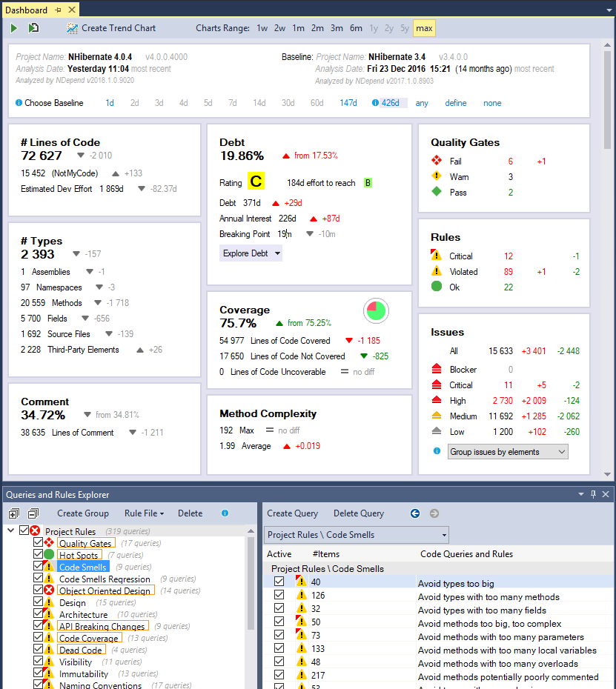This screenshot has height=689, width=616.
Task: Click the info icon beside Group issues dropdown
Action: [x=437, y=451]
